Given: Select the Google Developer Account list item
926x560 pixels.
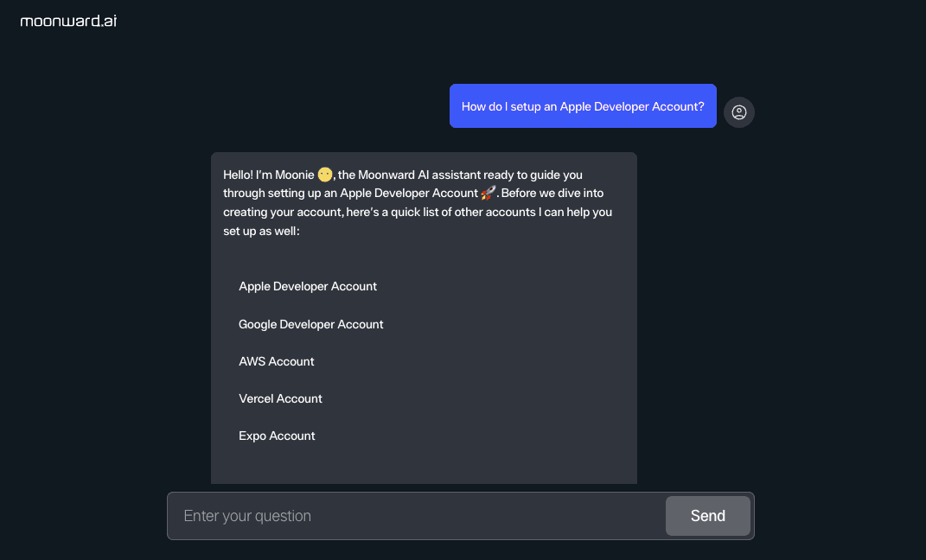Looking at the screenshot, I should click(x=310, y=324).
